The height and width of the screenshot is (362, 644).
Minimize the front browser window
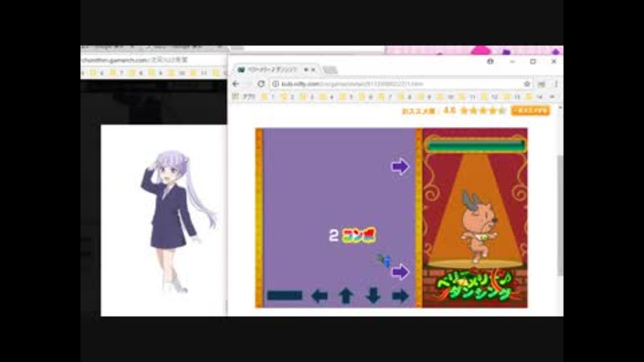[x=512, y=61]
